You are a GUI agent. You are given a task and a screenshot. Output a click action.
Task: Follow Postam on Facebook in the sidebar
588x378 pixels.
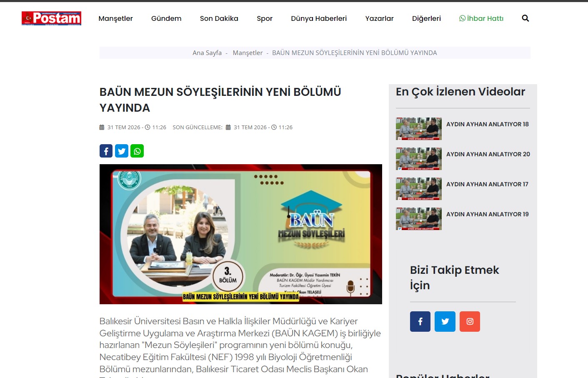click(420, 321)
